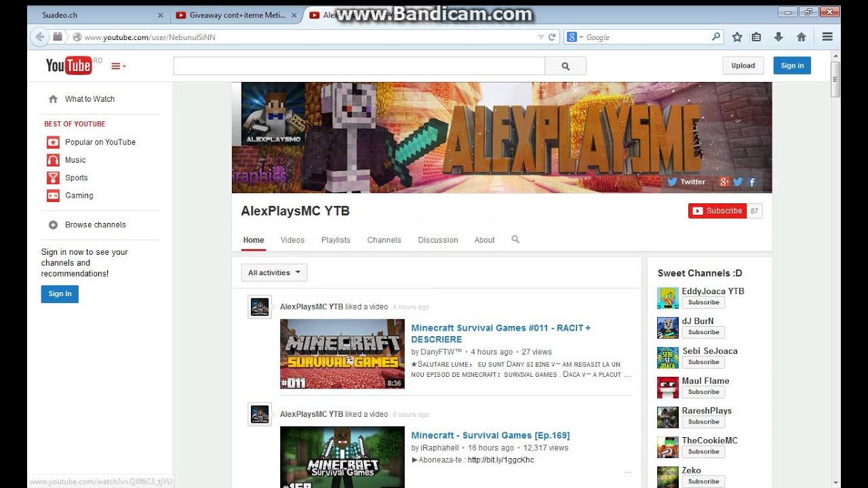The image size is (868, 488).
Task: Click the channel avatar in banner
Action: (x=273, y=114)
